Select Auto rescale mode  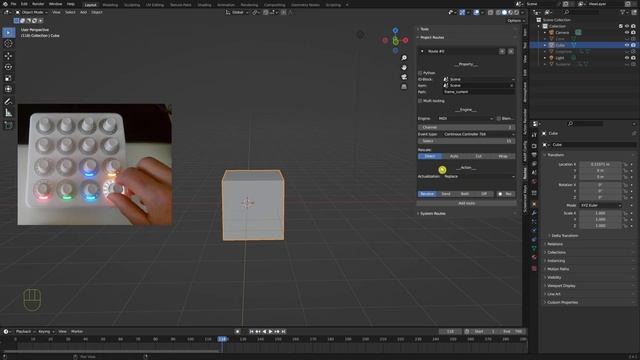[x=454, y=156]
